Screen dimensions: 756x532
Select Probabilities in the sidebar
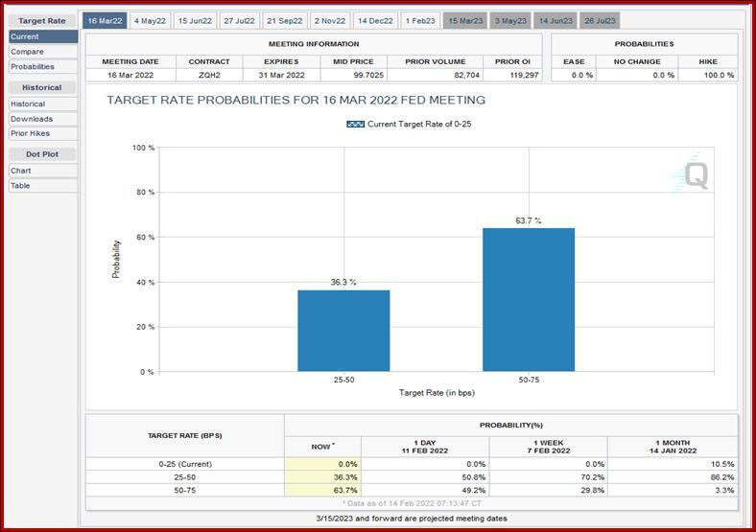click(x=43, y=66)
